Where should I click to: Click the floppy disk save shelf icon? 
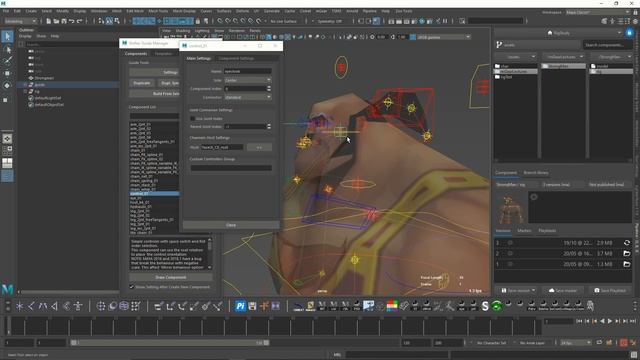click(252, 306)
